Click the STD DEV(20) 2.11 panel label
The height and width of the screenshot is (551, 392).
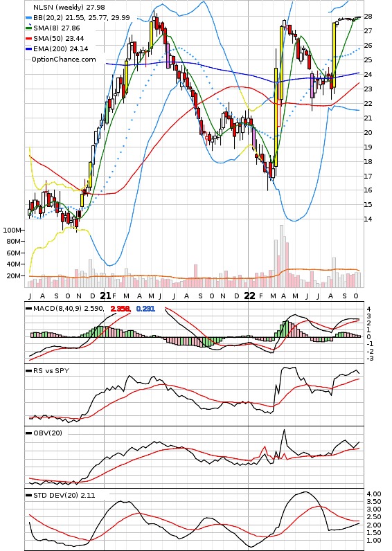tap(64, 496)
